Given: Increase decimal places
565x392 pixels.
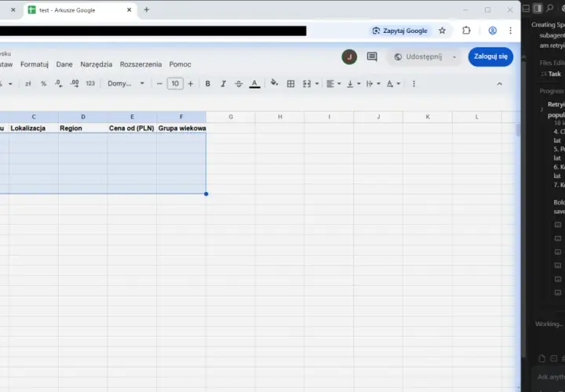Looking at the screenshot, I should point(75,84).
